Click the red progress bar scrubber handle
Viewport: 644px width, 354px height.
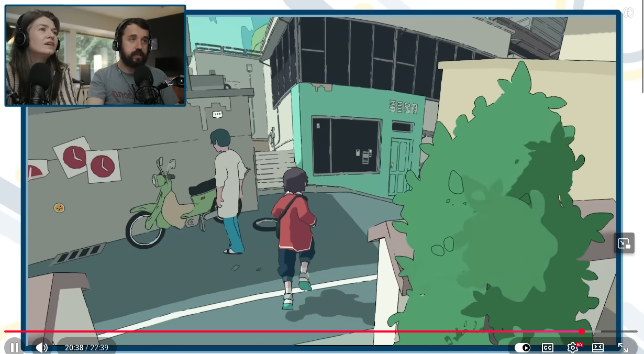[582, 331]
